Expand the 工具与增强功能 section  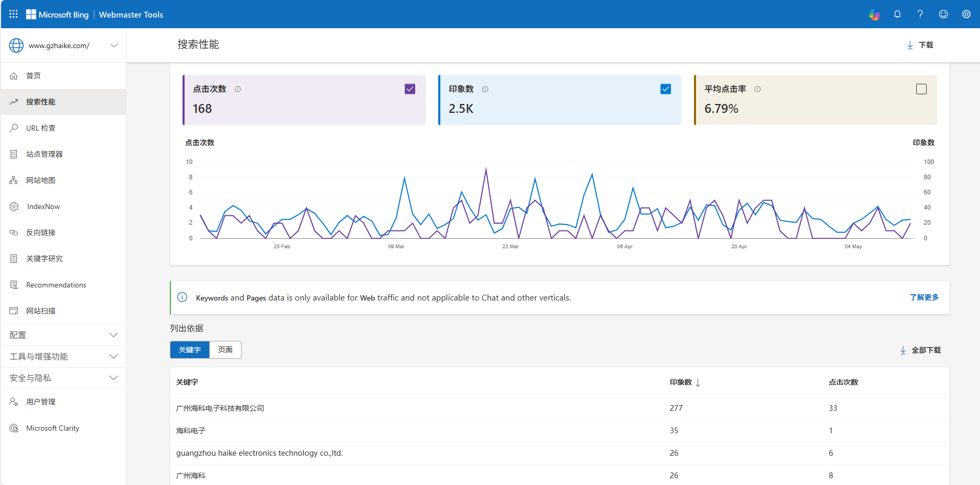click(x=63, y=356)
